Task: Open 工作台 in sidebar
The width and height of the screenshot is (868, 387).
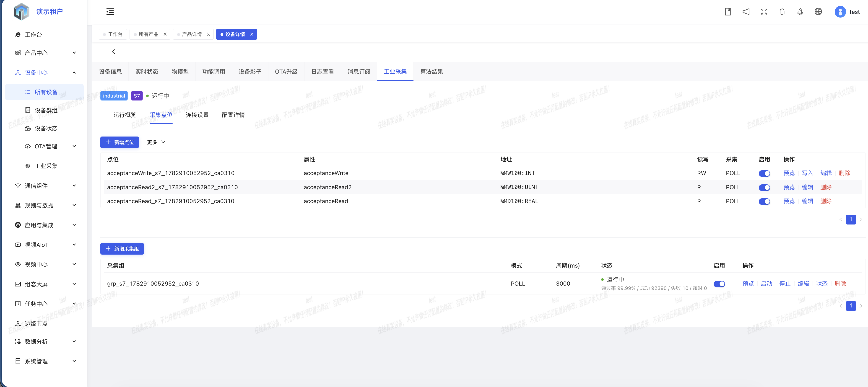Action: [33, 35]
